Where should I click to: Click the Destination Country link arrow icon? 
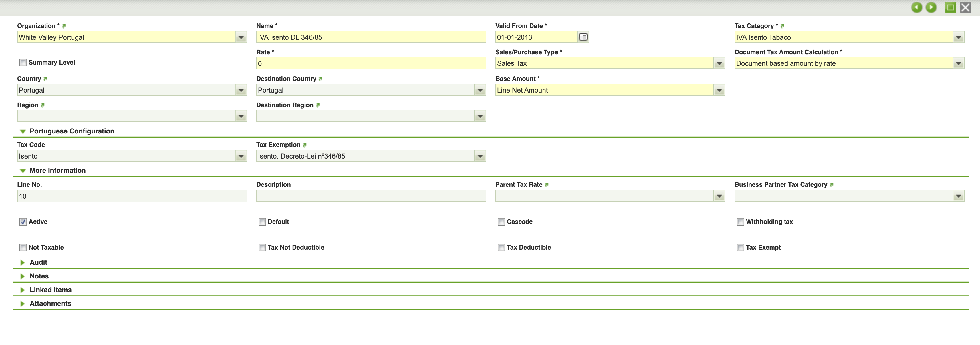click(320, 79)
